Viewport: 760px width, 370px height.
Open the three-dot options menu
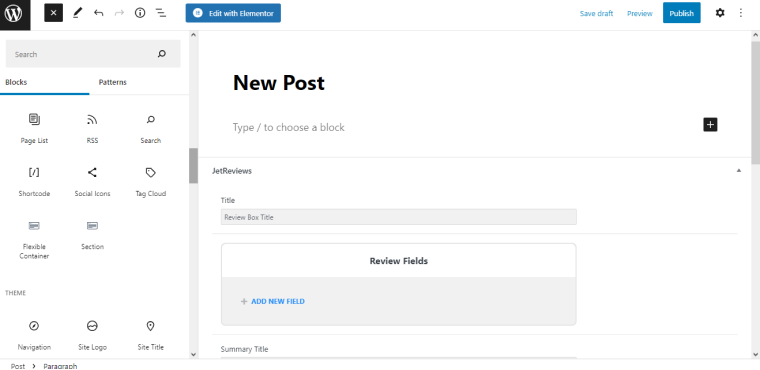(740, 13)
